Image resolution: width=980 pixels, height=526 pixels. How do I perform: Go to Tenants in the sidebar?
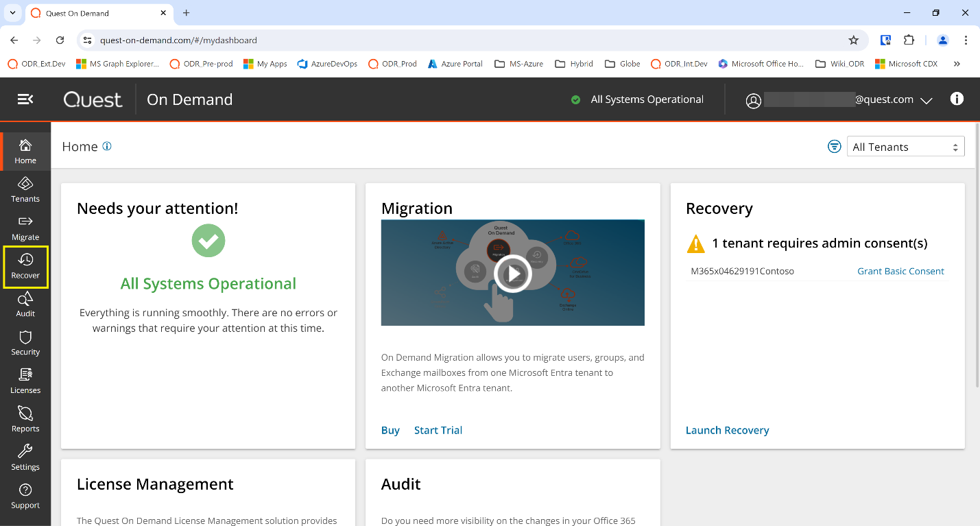25,189
